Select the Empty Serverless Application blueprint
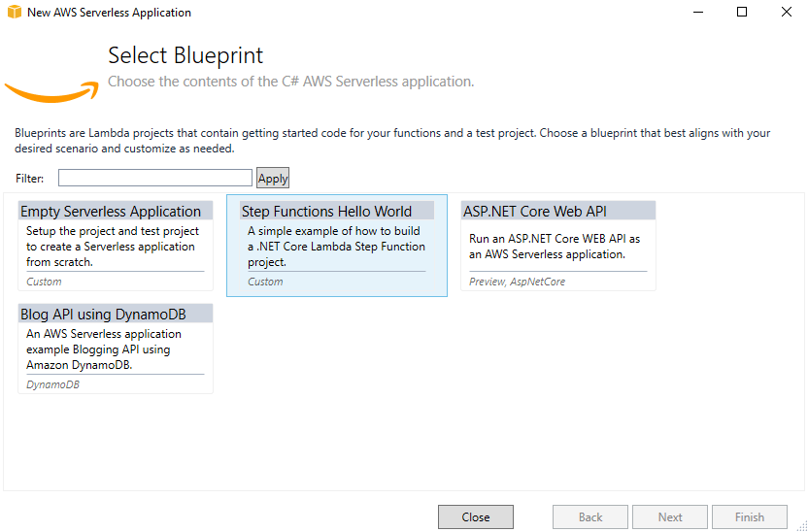The width and height of the screenshot is (808, 532). (x=116, y=246)
